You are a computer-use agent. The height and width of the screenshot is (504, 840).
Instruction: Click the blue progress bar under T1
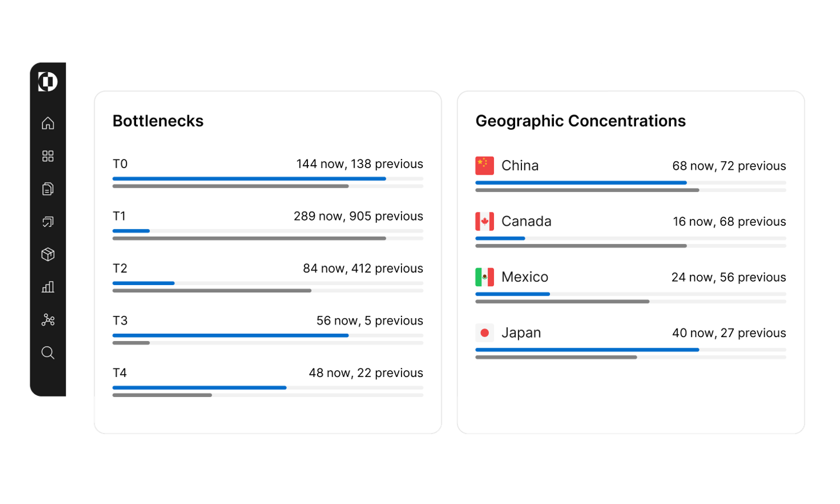pyautogui.click(x=130, y=231)
